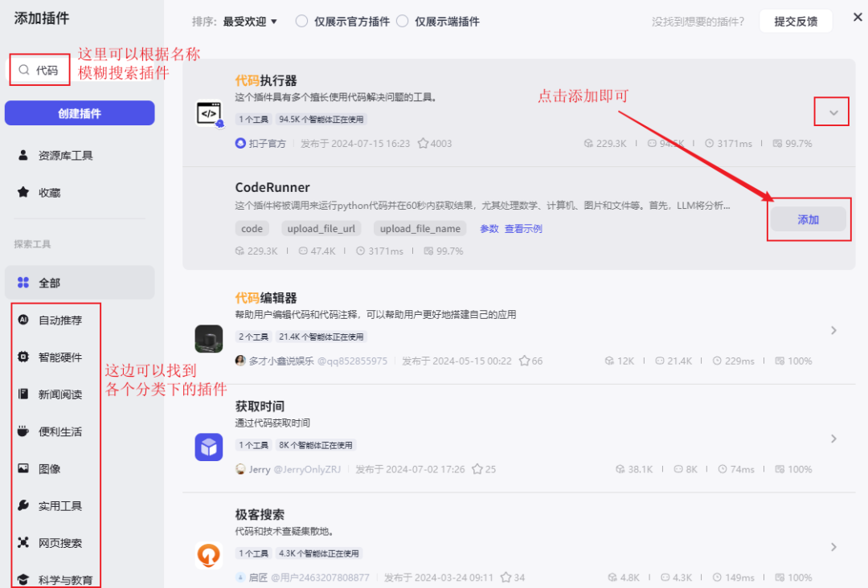The height and width of the screenshot is (588, 868).
Task: Open the 最受欢迎 sort dropdown
Action: click(x=250, y=22)
